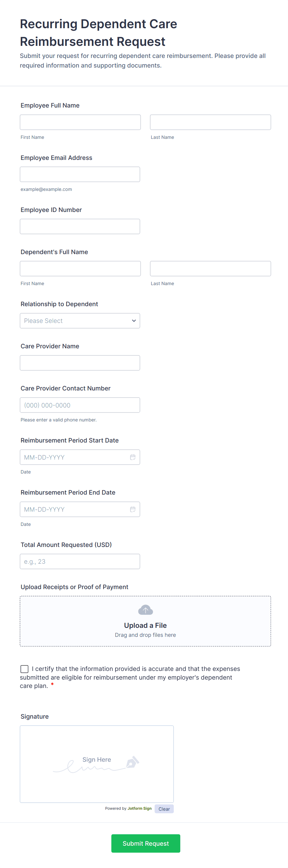
Task: Clear the signature field
Action: [164, 809]
